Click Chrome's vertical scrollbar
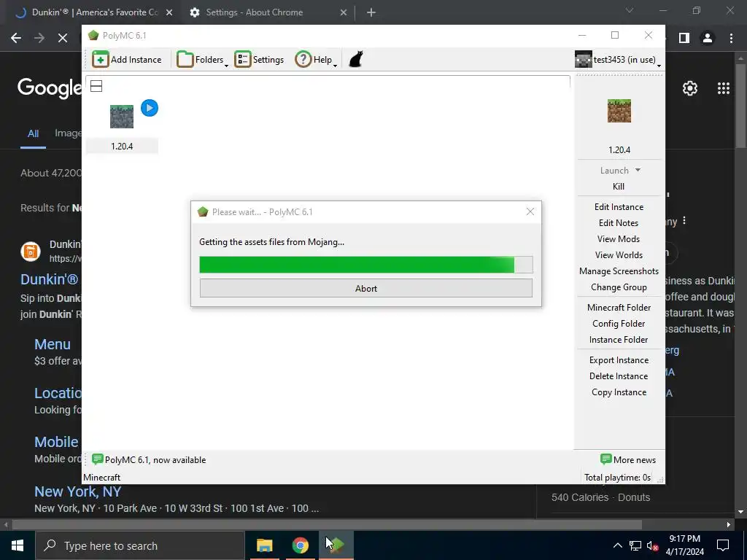 740,107
